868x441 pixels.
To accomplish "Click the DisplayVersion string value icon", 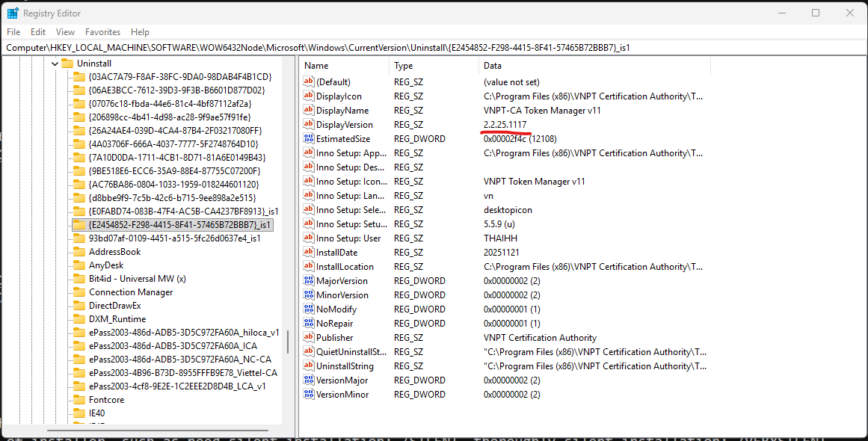I will tap(308, 125).
